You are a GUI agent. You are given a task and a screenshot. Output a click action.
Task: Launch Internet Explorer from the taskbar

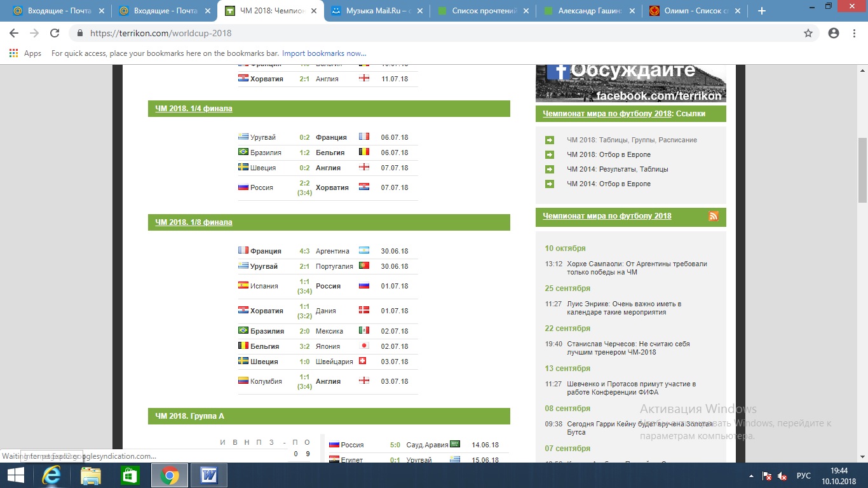[x=51, y=475]
